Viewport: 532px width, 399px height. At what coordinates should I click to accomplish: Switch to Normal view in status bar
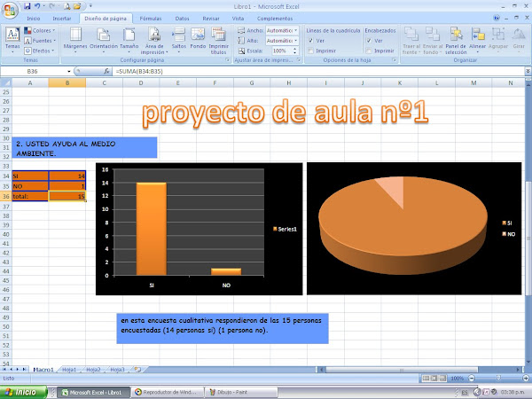[x=426, y=379]
